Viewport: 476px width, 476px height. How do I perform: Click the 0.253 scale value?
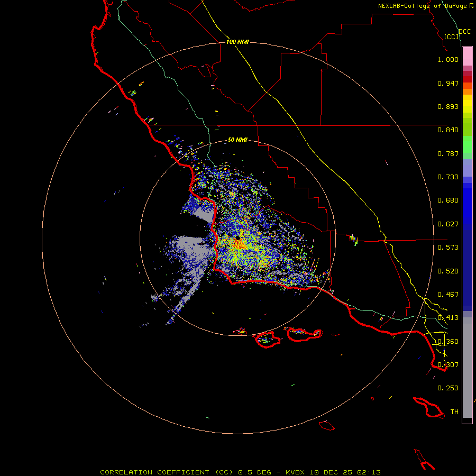click(x=448, y=388)
